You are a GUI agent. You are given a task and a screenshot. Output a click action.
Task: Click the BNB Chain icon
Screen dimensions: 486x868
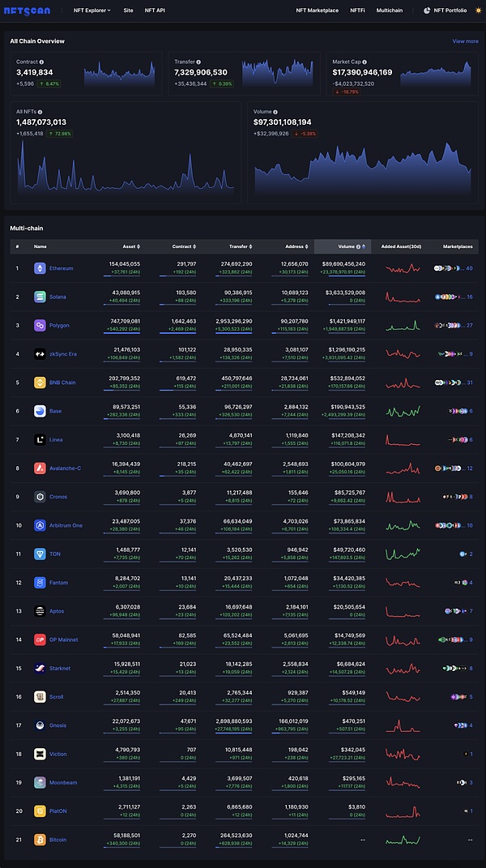[40, 383]
